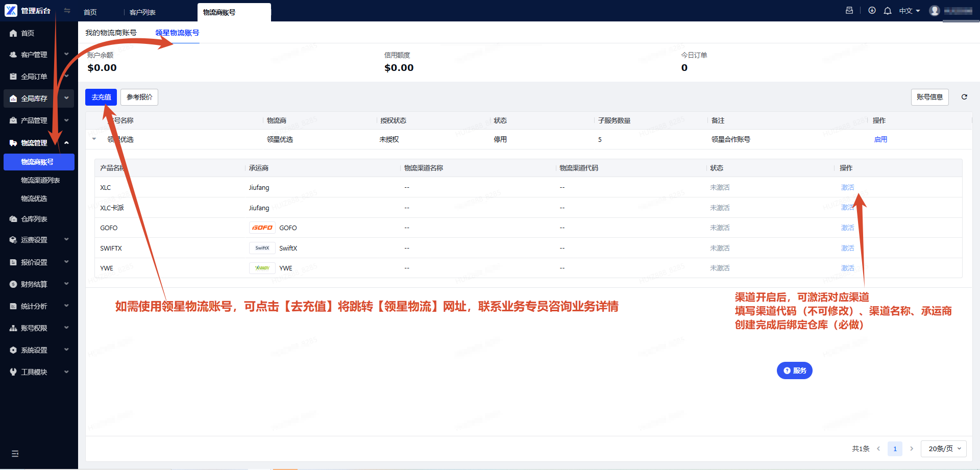The width and height of the screenshot is (980, 470).
Task: Open 物流优选 in sidebar
Action: pyautogui.click(x=34, y=199)
